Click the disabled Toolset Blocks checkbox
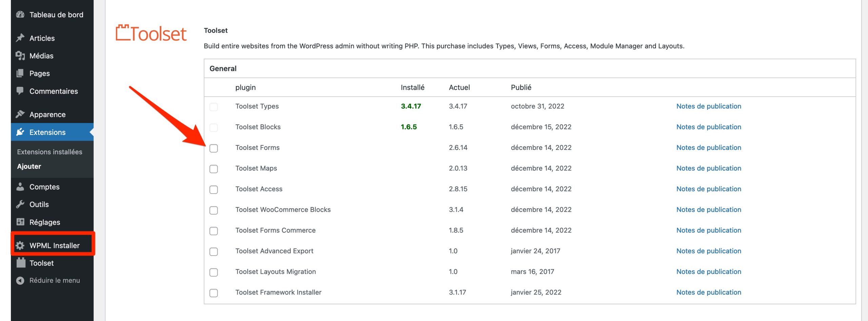The height and width of the screenshot is (321, 868). pyautogui.click(x=214, y=127)
